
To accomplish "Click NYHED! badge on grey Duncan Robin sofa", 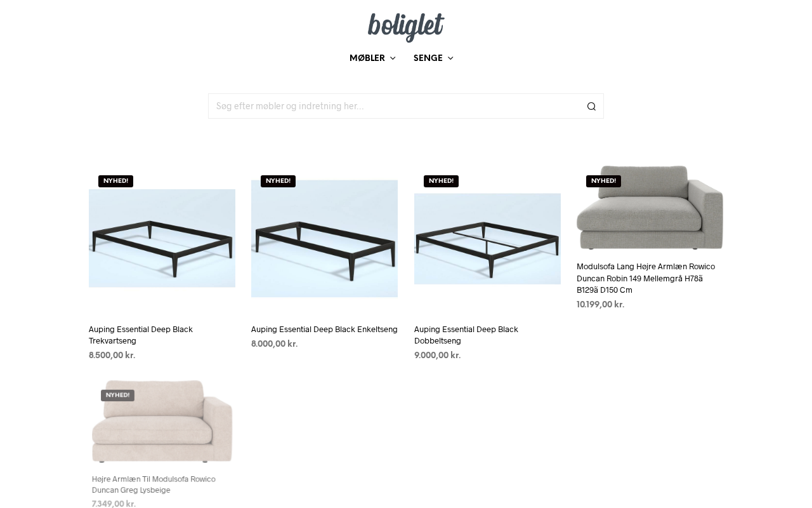I will click(x=603, y=181).
